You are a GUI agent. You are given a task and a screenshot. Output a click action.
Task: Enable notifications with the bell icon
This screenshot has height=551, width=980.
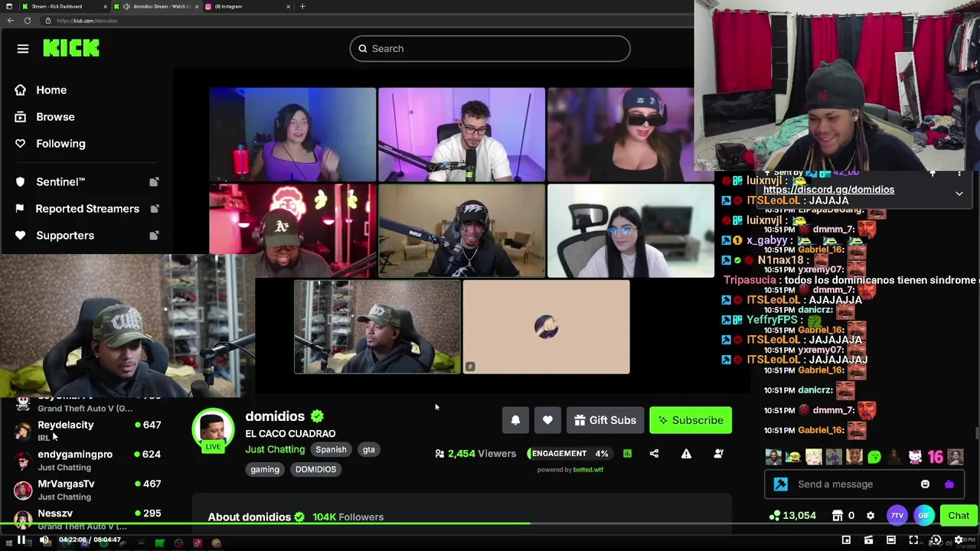point(515,420)
